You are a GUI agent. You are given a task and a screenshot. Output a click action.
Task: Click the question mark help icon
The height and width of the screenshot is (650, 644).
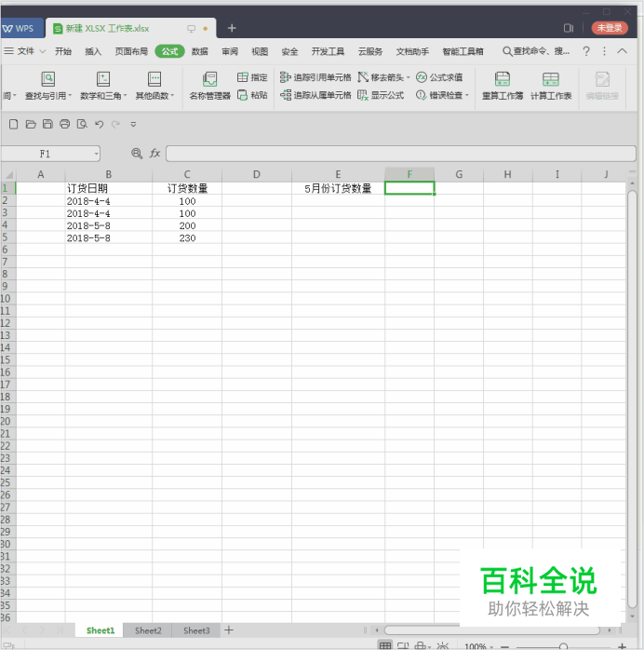[586, 51]
